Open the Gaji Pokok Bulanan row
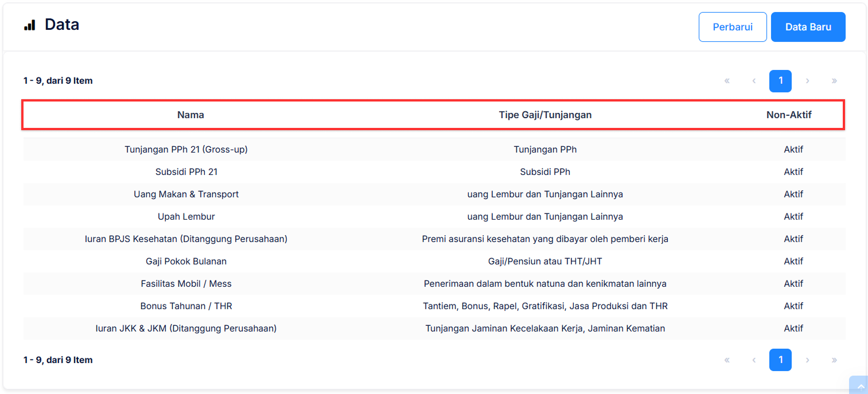 [186, 262]
